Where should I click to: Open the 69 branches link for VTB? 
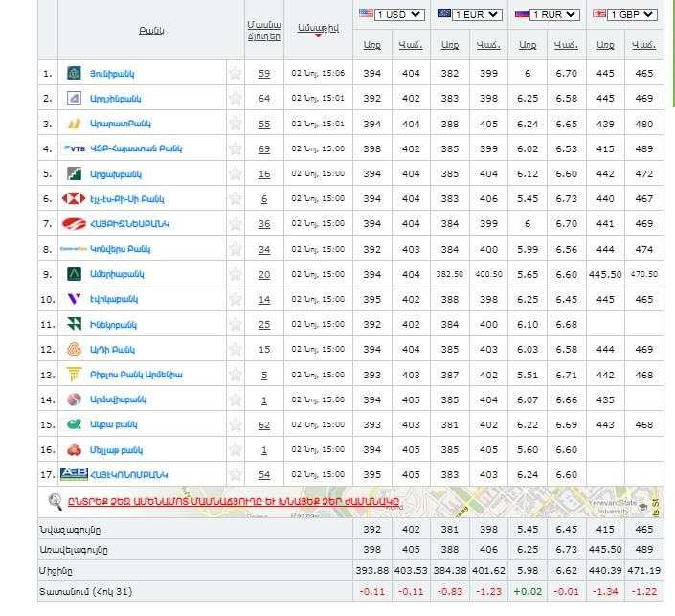click(x=264, y=148)
